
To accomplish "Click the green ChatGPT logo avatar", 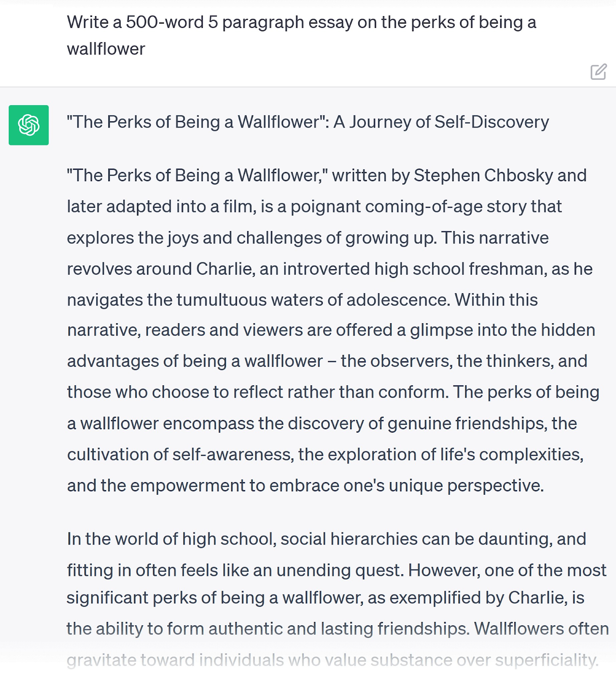I will [29, 125].
